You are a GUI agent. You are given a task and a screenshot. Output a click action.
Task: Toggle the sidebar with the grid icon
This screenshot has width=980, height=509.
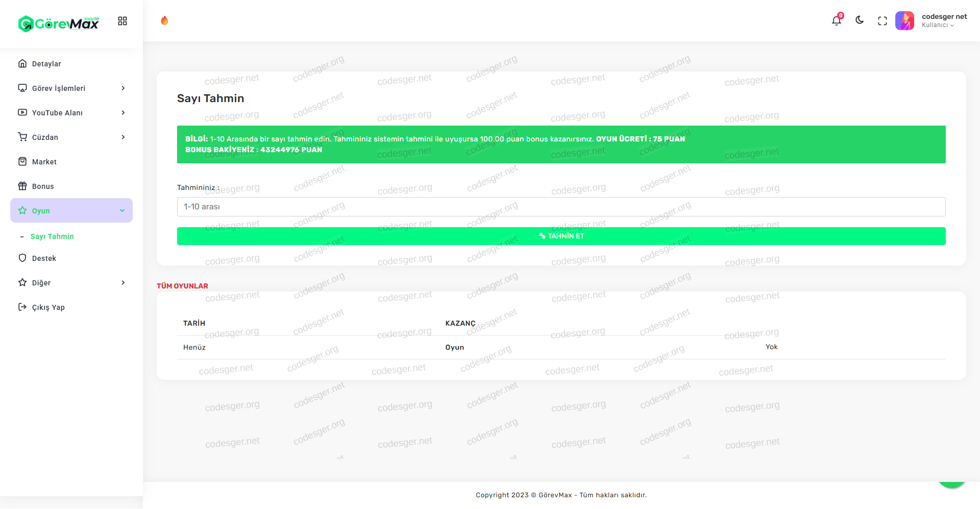point(122,21)
